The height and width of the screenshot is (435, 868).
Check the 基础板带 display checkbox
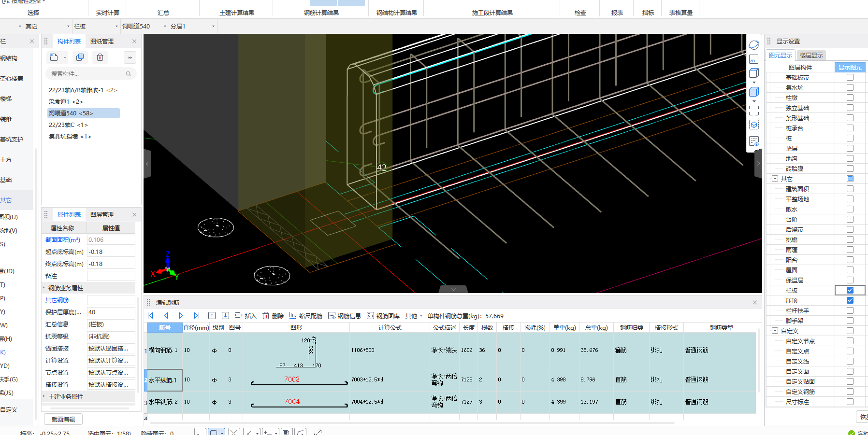click(850, 77)
